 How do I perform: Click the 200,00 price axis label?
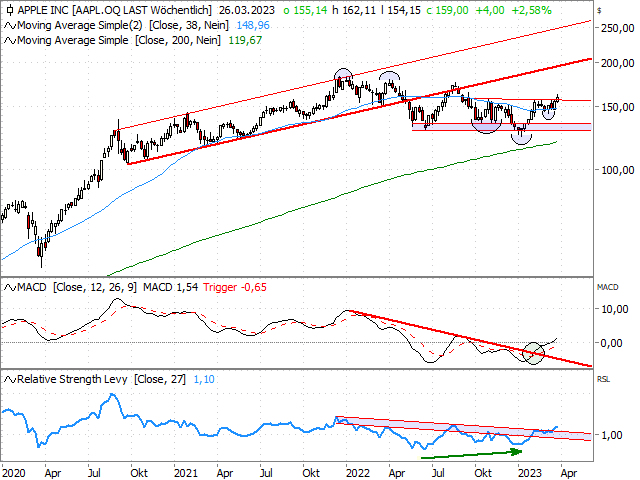tap(618, 63)
